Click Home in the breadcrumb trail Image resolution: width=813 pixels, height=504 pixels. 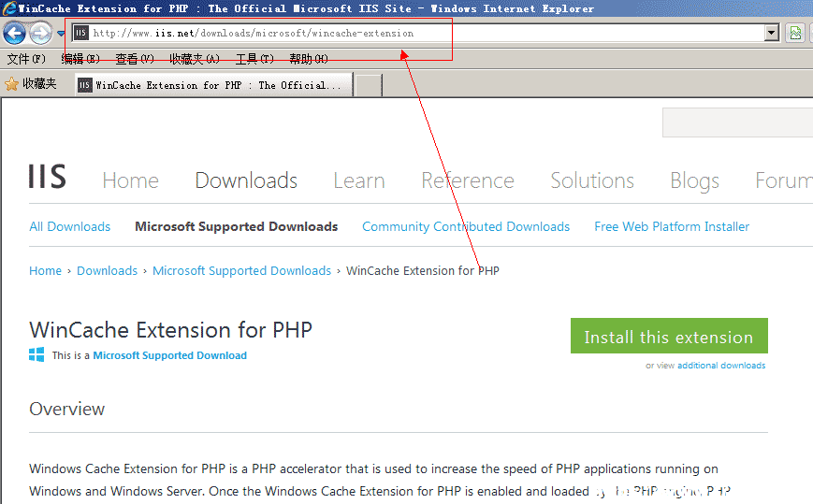[x=45, y=271]
